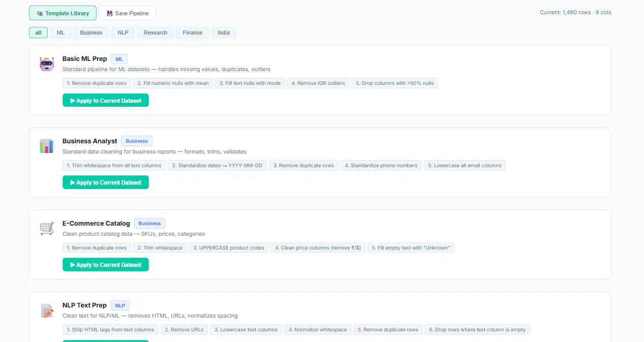The height and width of the screenshot is (342, 644).
Task: Click the E-Commerce Catalog description text
Action: tap(134, 234)
